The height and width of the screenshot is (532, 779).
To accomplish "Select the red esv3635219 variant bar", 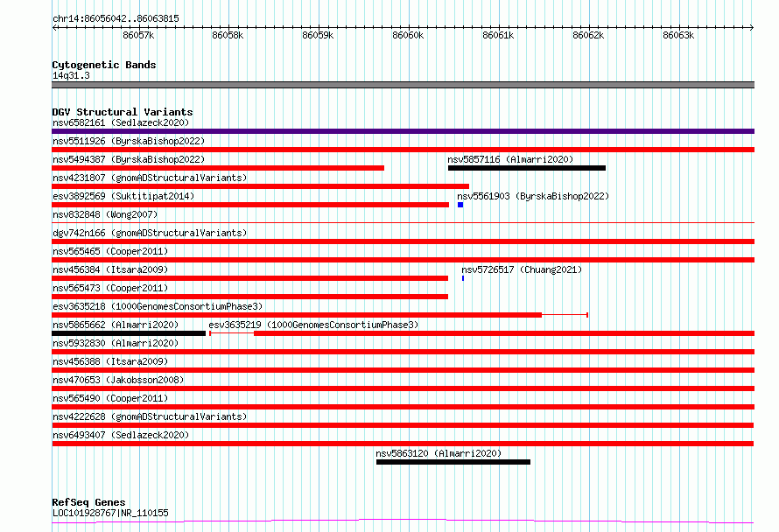I will pyautogui.click(x=482, y=333).
